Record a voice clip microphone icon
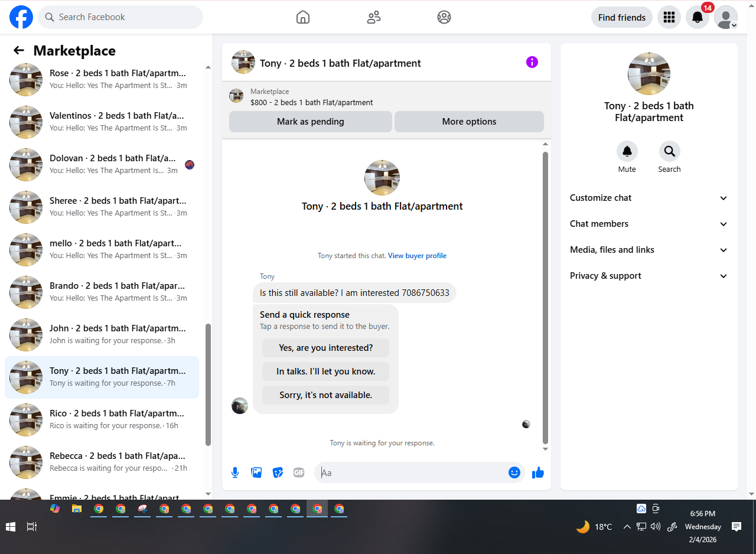This screenshot has height=554, width=756. 235,472
